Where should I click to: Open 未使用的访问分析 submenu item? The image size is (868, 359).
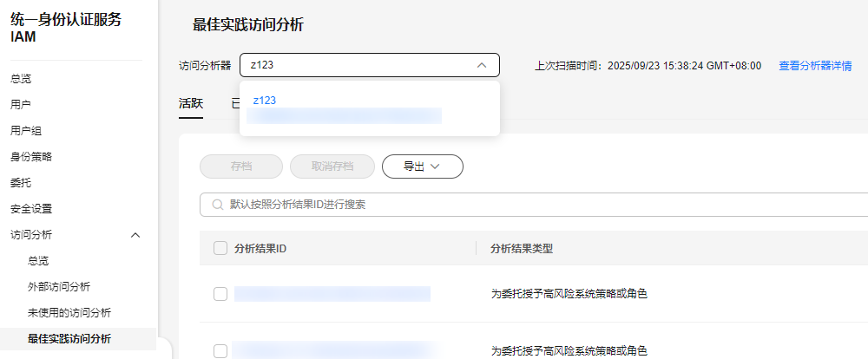69,312
